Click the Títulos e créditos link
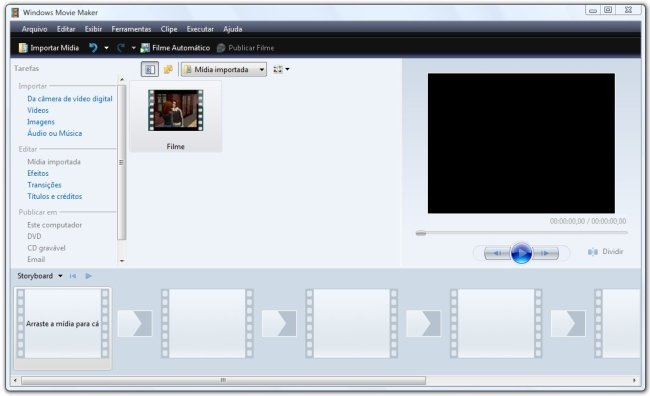Screen dimensions: 650x396 pos(55,197)
